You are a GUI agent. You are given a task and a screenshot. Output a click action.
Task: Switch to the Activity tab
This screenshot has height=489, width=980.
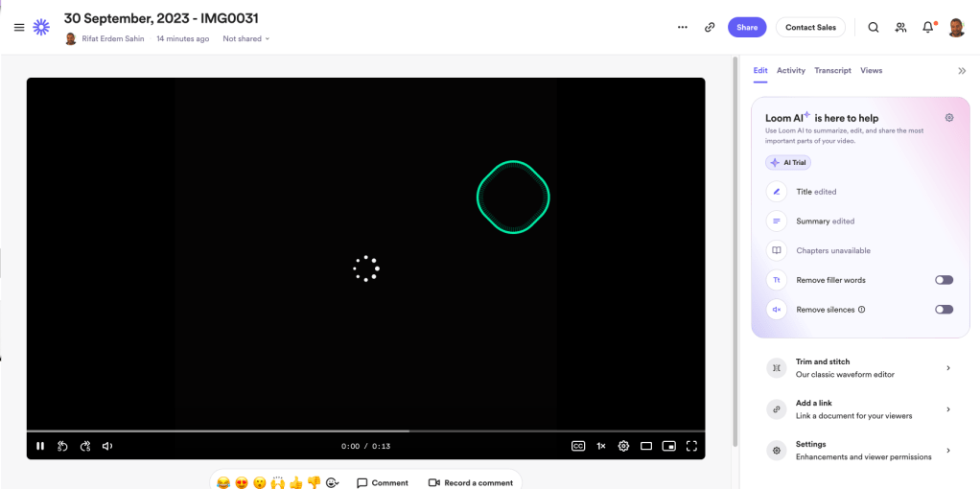[791, 71]
